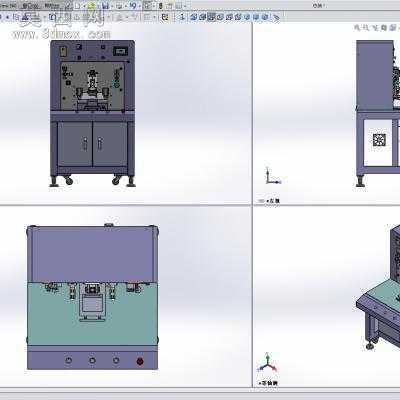This screenshot has height=400, width=400.
Task: Switch to Dimetric standard view icon
Action: coord(265,17)
